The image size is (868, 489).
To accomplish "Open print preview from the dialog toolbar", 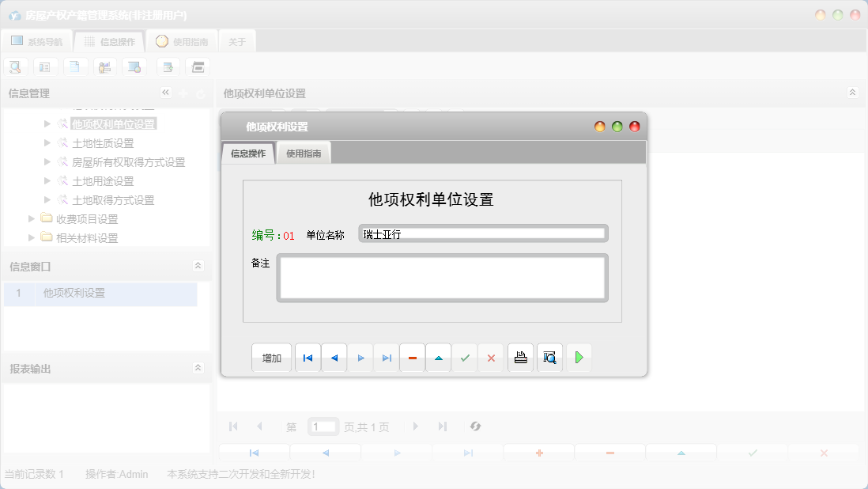I will point(549,358).
